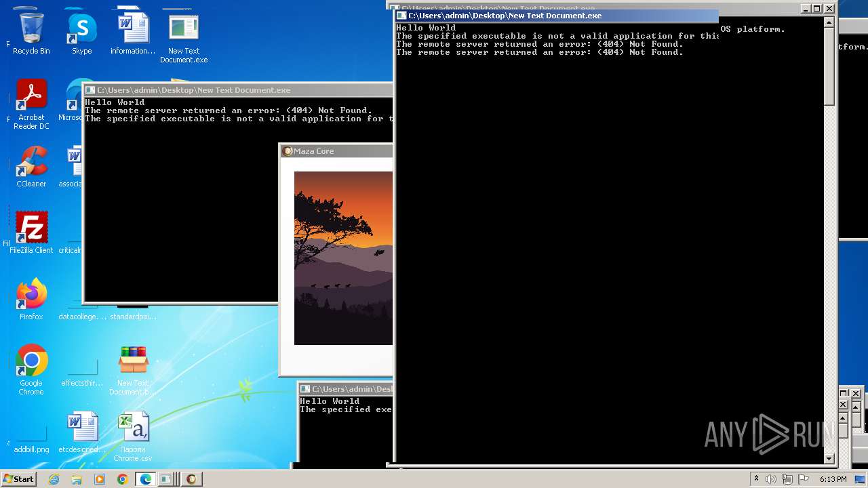
Task: Open the system menu of the front console window
Action: [x=401, y=16]
